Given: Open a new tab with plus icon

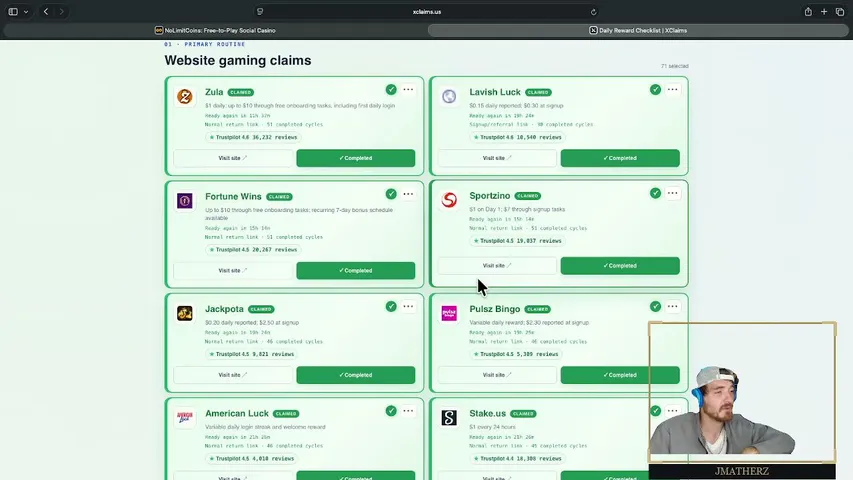Looking at the screenshot, I should pyautogui.click(x=824, y=11).
